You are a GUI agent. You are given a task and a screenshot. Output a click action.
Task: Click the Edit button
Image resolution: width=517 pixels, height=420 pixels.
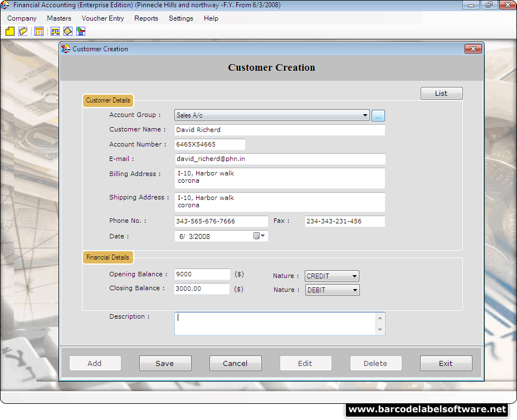coord(306,363)
